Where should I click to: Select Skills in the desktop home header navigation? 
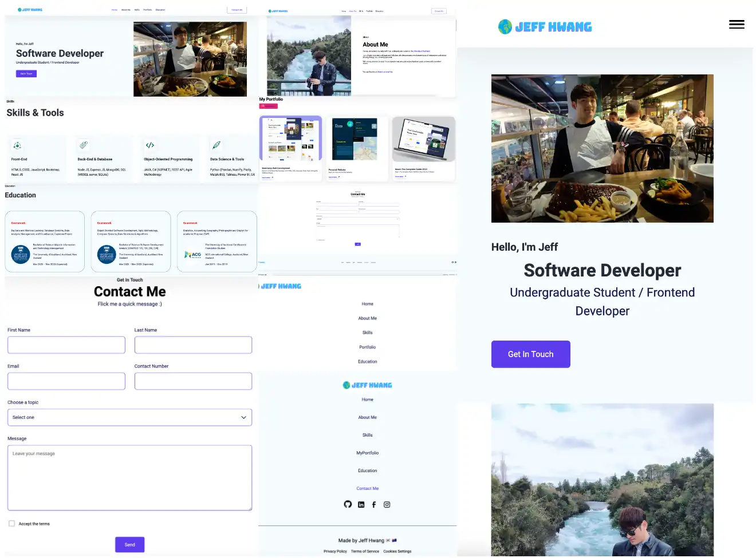[137, 10]
